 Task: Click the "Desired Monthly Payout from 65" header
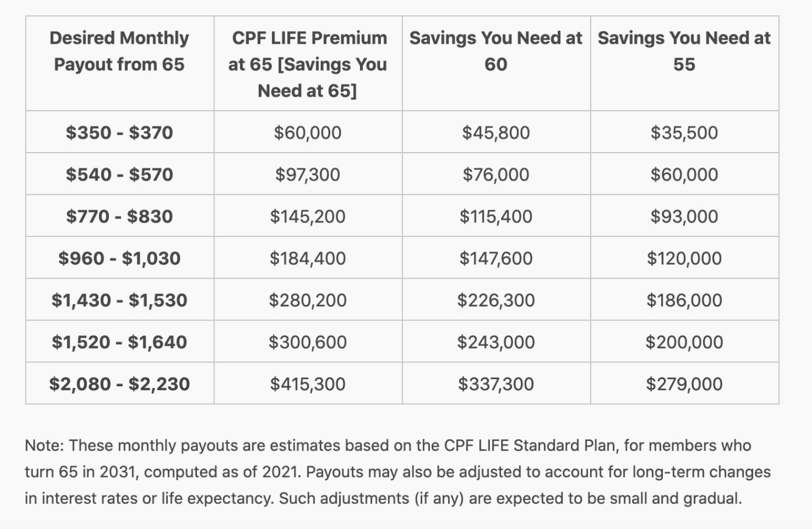coord(119,51)
